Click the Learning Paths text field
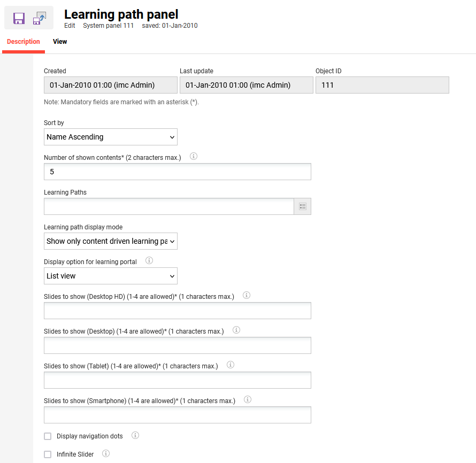Image resolution: width=476 pixels, height=463 pixels. [169, 206]
